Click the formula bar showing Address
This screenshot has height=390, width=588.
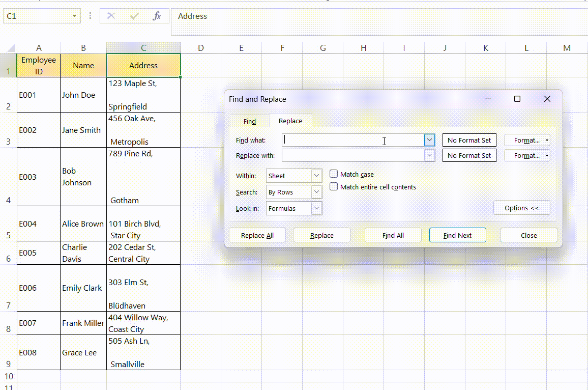pyautogui.click(x=379, y=21)
